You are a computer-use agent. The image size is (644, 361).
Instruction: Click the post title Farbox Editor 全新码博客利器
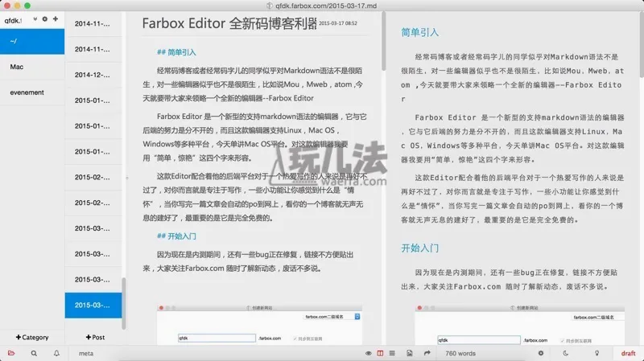[x=229, y=23]
